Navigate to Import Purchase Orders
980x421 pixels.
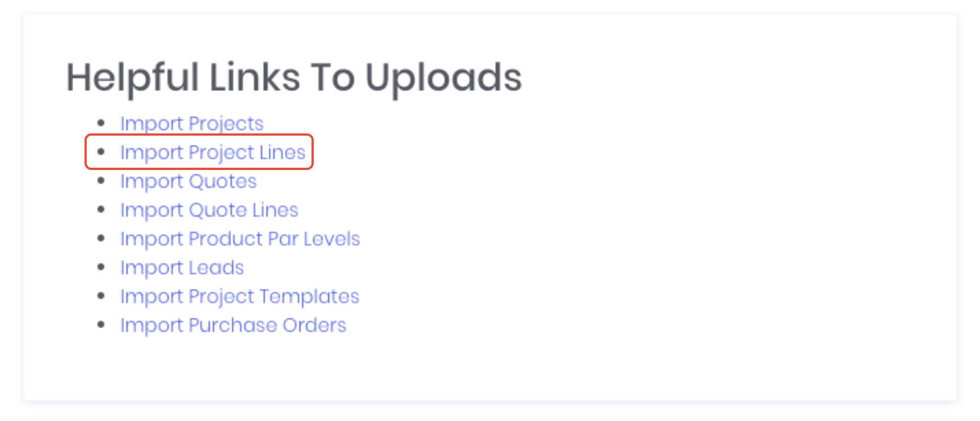[233, 325]
